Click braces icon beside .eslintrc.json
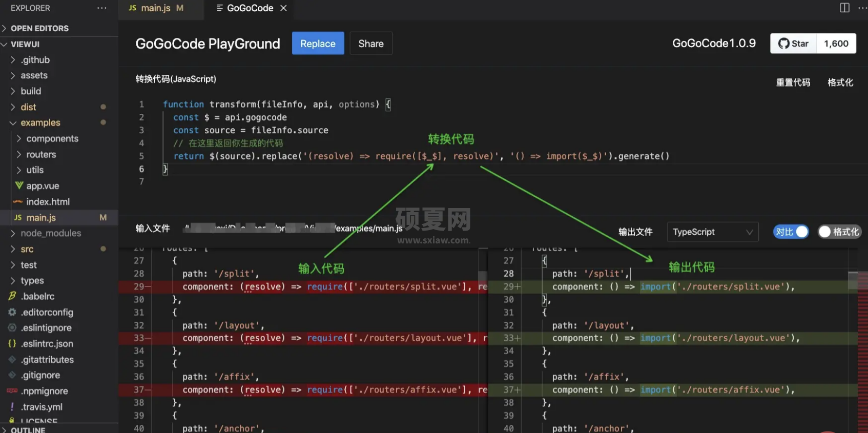The width and height of the screenshot is (868, 433). tap(12, 344)
